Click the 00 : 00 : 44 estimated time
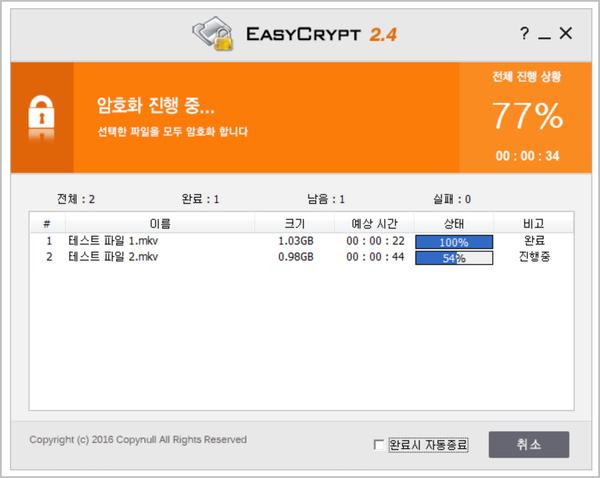This screenshot has width=600, height=478. (x=375, y=257)
